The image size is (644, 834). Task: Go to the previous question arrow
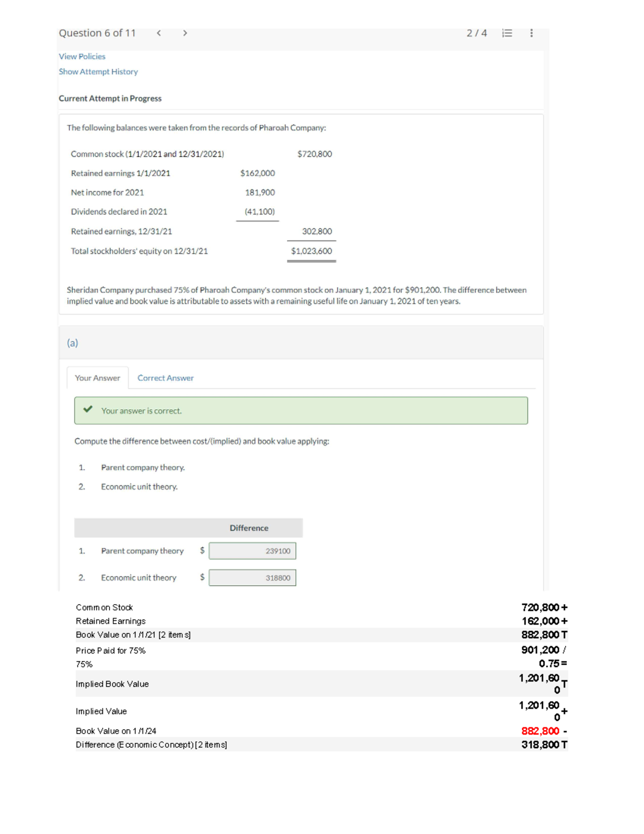[159, 33]
